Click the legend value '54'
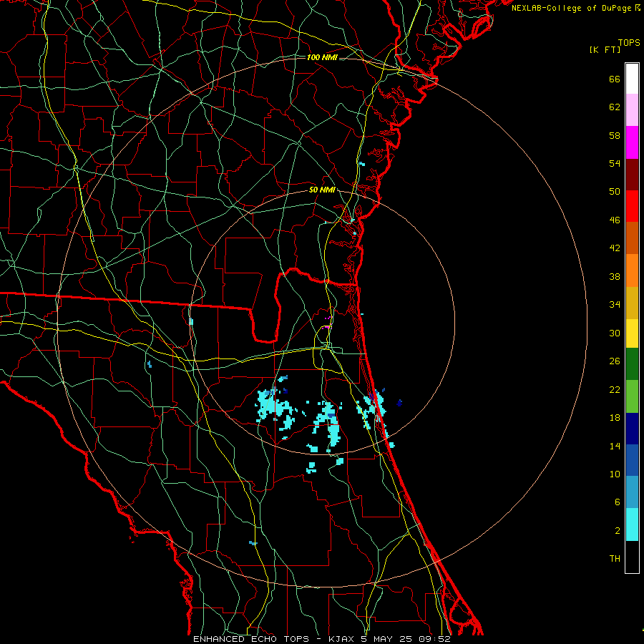 [615, 163]
